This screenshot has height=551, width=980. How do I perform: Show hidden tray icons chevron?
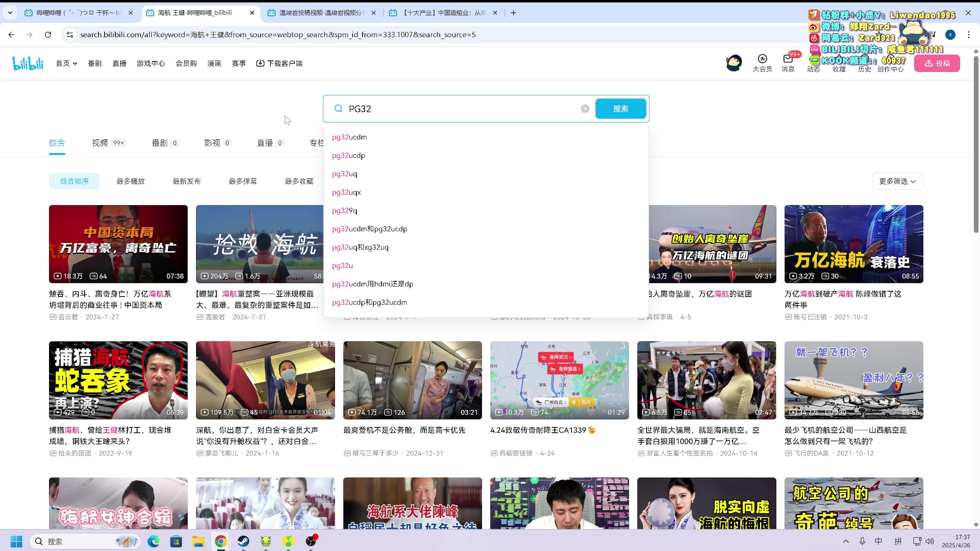tap(846, 541)
